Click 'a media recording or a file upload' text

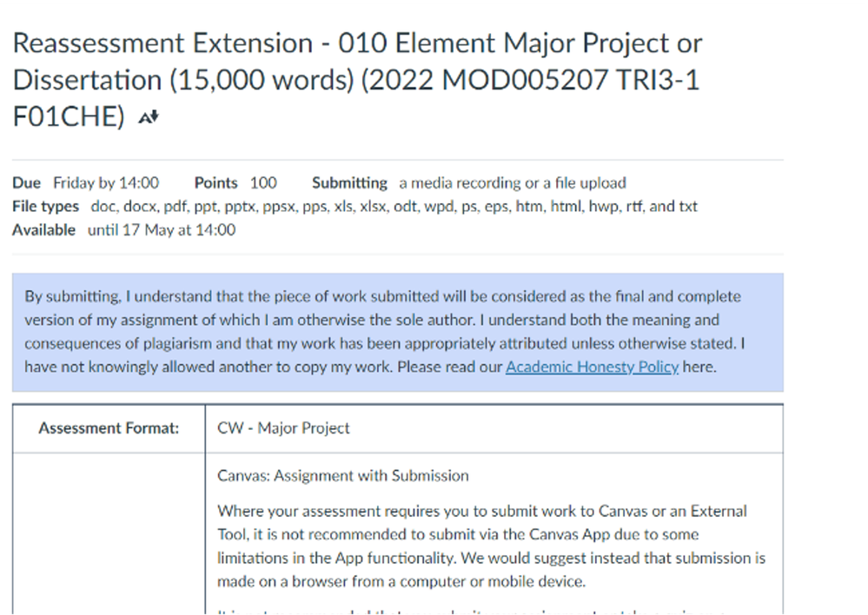(x=513, y=182)
